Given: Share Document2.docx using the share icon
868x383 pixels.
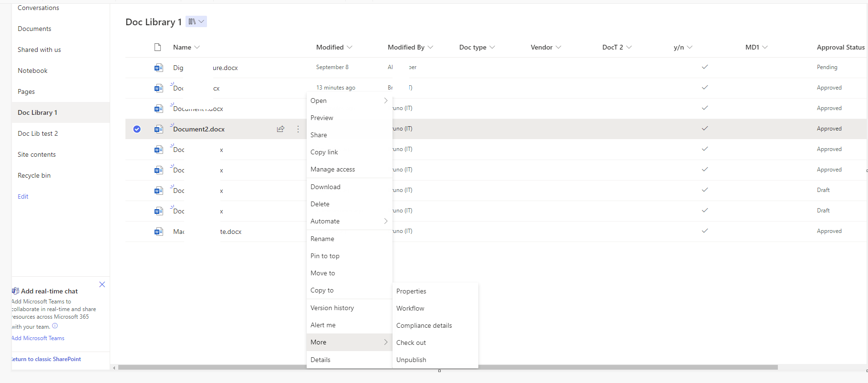Looking at the screenshot, I should 280,129.
